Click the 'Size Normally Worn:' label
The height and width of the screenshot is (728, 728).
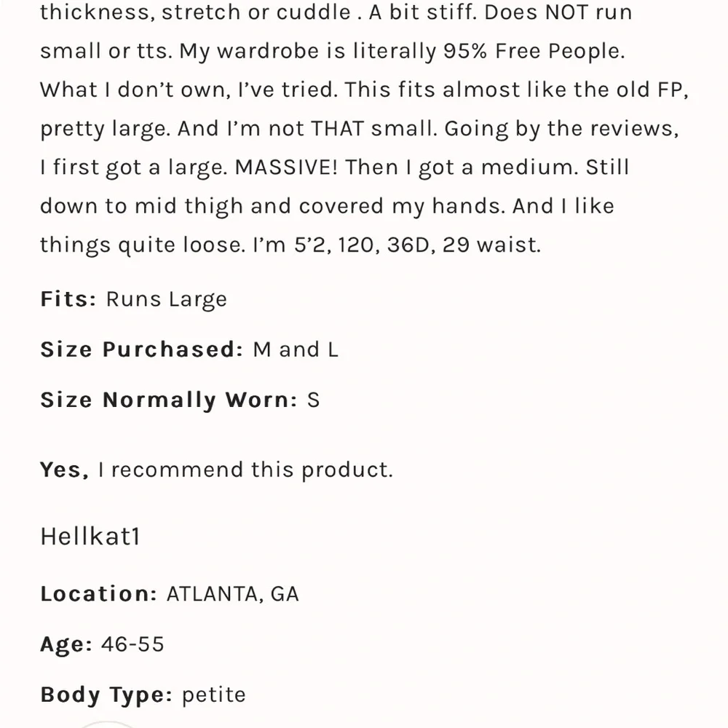coord(169,400)
